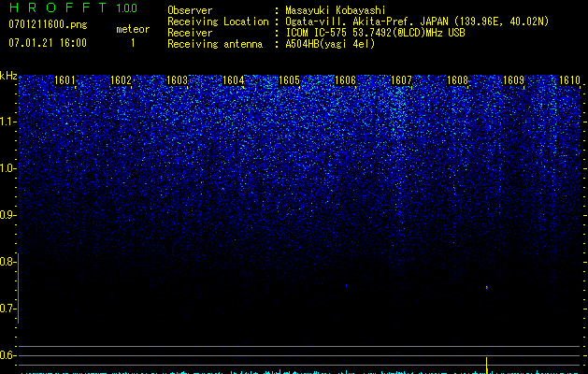Image resolution: width=588 pixels, height=374 pixels.
Task: Click the Receiver label
Action: point(190,33)
